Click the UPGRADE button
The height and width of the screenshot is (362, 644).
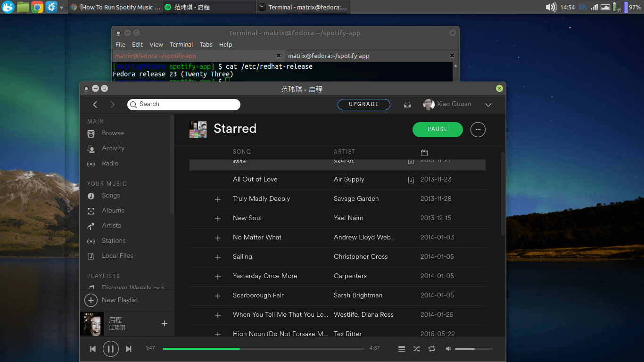pos(363,105)
